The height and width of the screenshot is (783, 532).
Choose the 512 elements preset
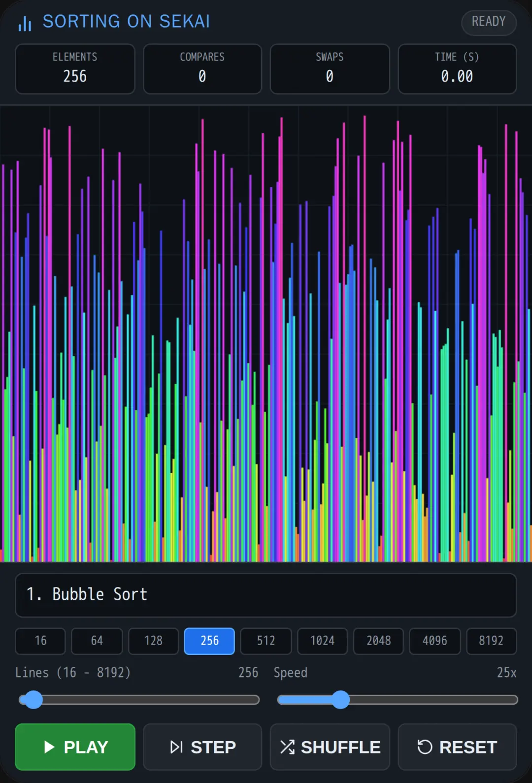266,641
